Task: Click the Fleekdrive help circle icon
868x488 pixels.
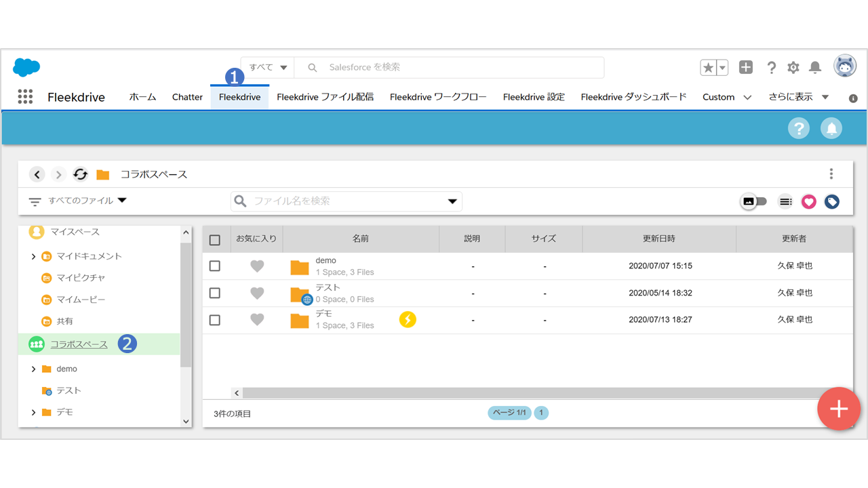Action: [x=799, y=128]
